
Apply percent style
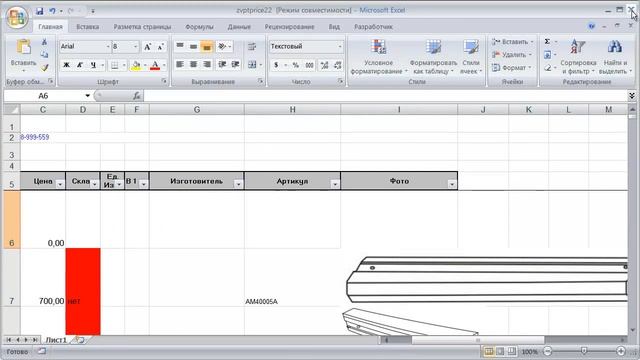click(x=296, y=65)
